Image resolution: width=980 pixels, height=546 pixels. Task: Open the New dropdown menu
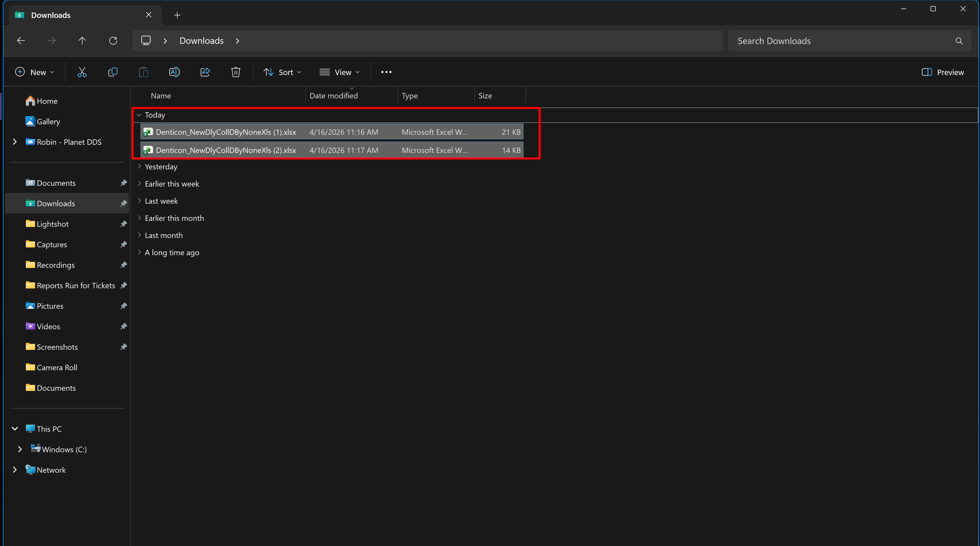[x=35, y=72]
